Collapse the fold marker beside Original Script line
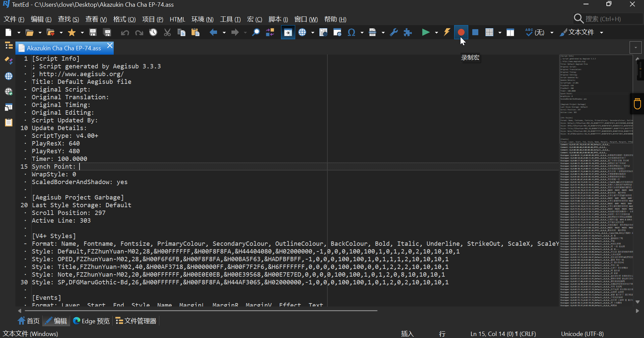The image size is (644, 338). [25, 90]
